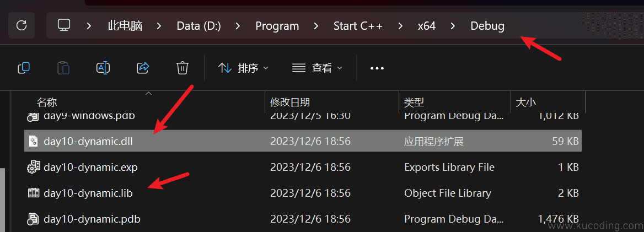The height and width of the screenshot is (232, 644).
Task: Navigate to 此电脑 breadcrumb
Action: coord(125,26)
